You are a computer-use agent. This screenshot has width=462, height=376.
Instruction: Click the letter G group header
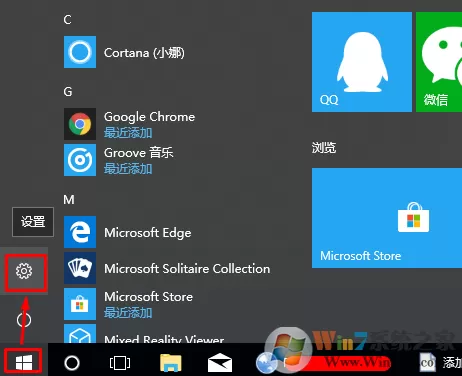(x=68, y=91)
